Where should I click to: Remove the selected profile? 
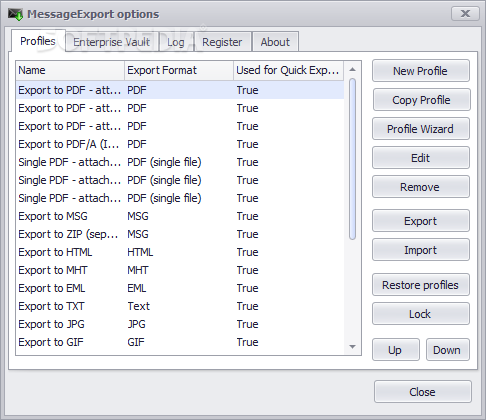[x=421, y=187]
